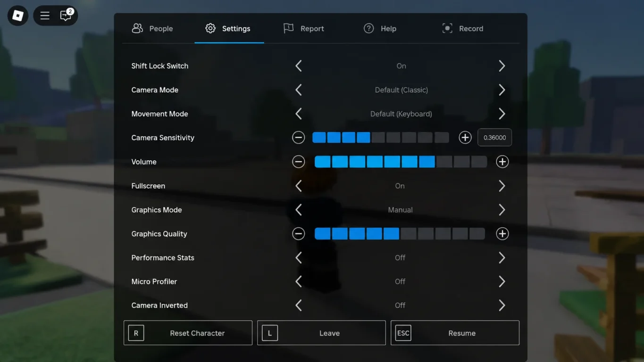Screen dimensions: 644x362
Task: Next Movement Mode option arrow
Action: click(x=502, y=114)
